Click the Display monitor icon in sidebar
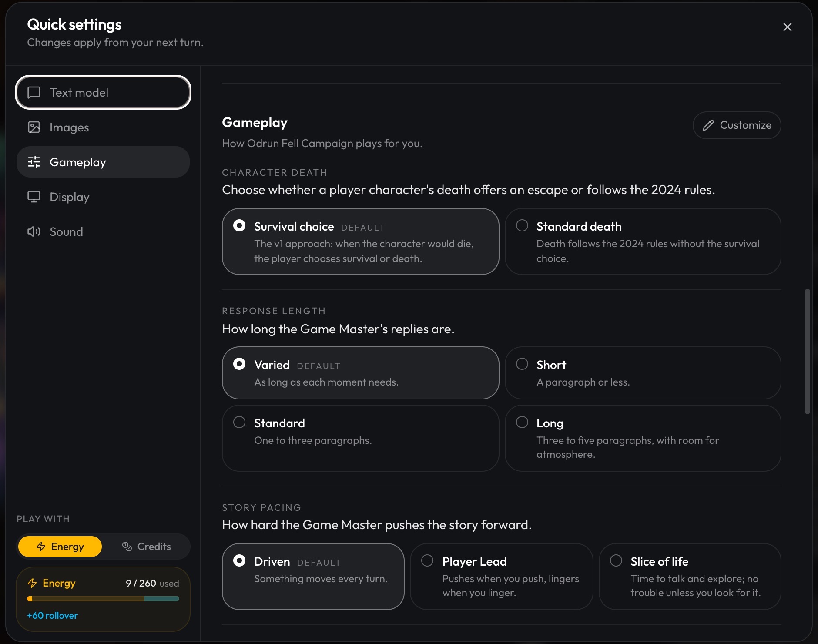The width and height of the screenshot is (818, 644). pyautogui.click(x=34, y=197)
